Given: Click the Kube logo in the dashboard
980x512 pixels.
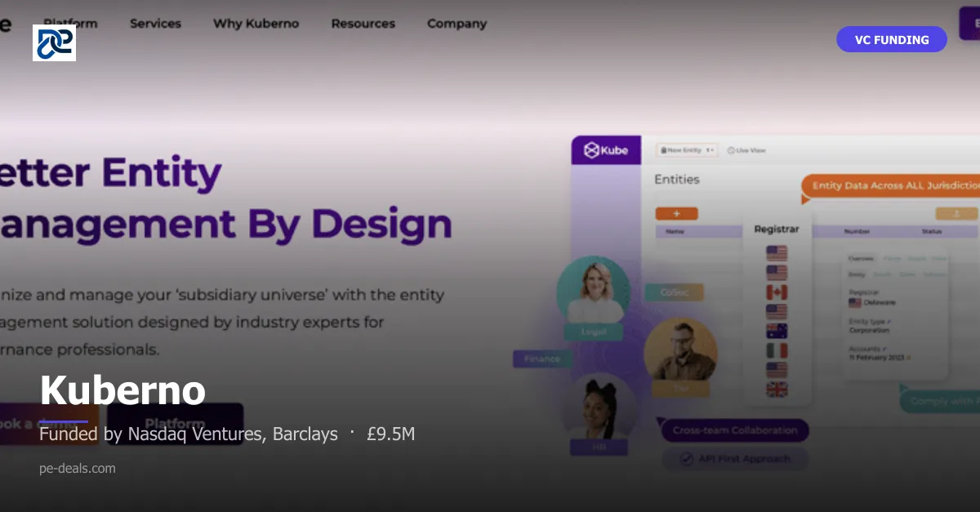Looking at the screenshot, I should click(605, 150).
